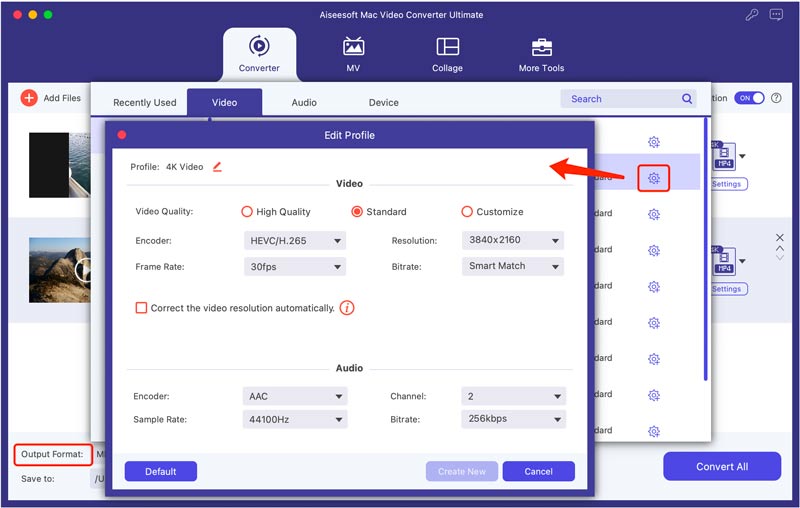Enable Correct the video resolution automatically
The height and width of the screenshot is (508, 800).
click(x=142, y=308)
